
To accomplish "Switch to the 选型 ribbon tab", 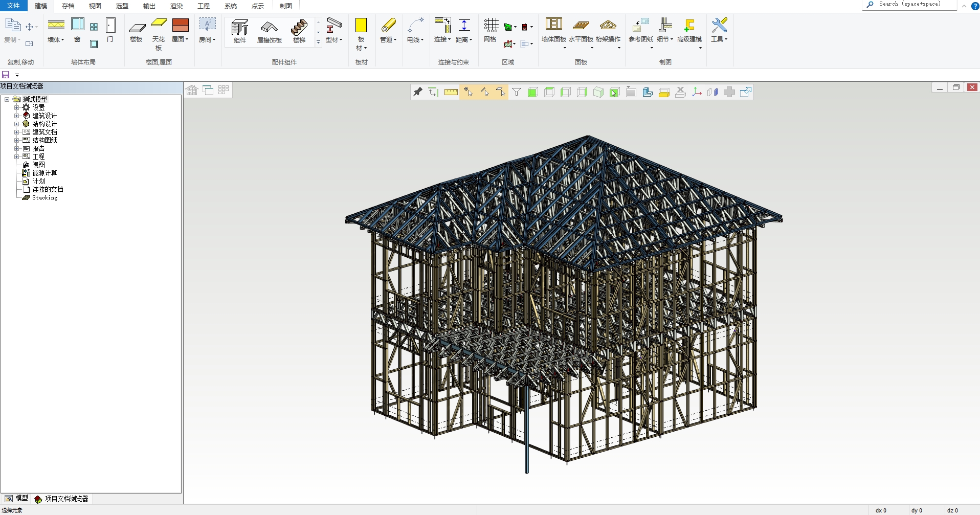I will (x=122, y=6).
